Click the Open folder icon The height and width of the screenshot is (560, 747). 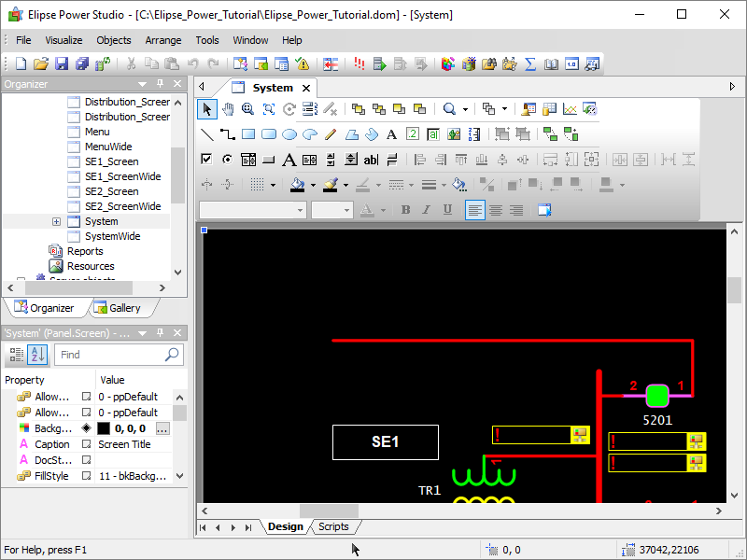coord(41,64)
